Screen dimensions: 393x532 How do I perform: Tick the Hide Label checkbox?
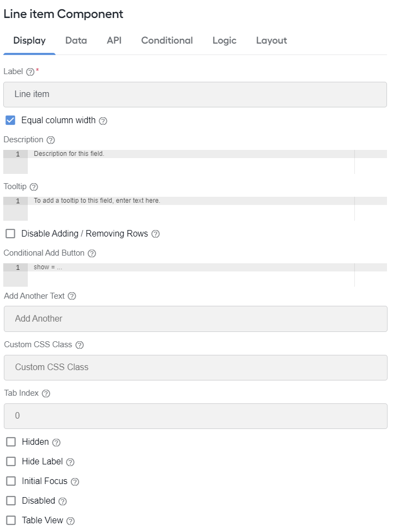point(11,462)
